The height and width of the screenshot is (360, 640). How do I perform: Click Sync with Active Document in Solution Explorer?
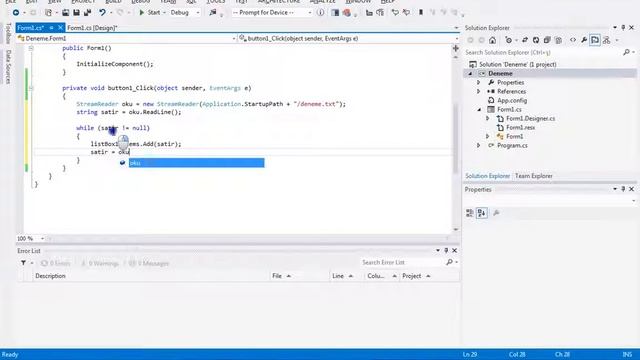coord(525,40)
